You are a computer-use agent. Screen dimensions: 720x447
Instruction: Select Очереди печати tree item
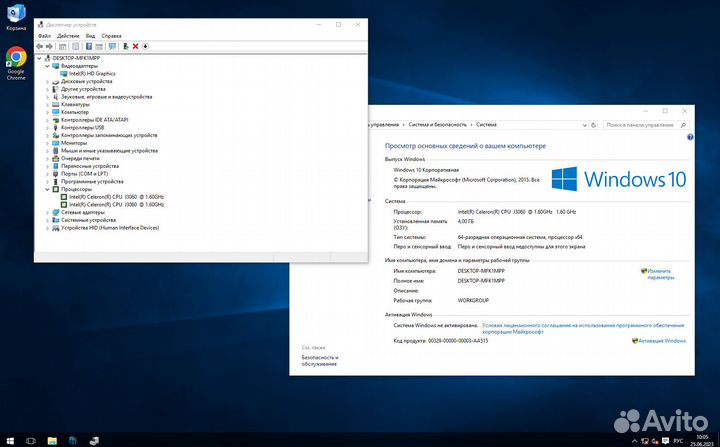point(80,158)
